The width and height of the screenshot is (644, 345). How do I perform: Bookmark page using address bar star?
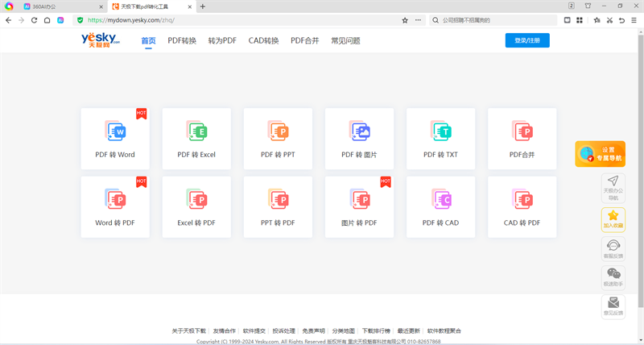pos(405,20)
